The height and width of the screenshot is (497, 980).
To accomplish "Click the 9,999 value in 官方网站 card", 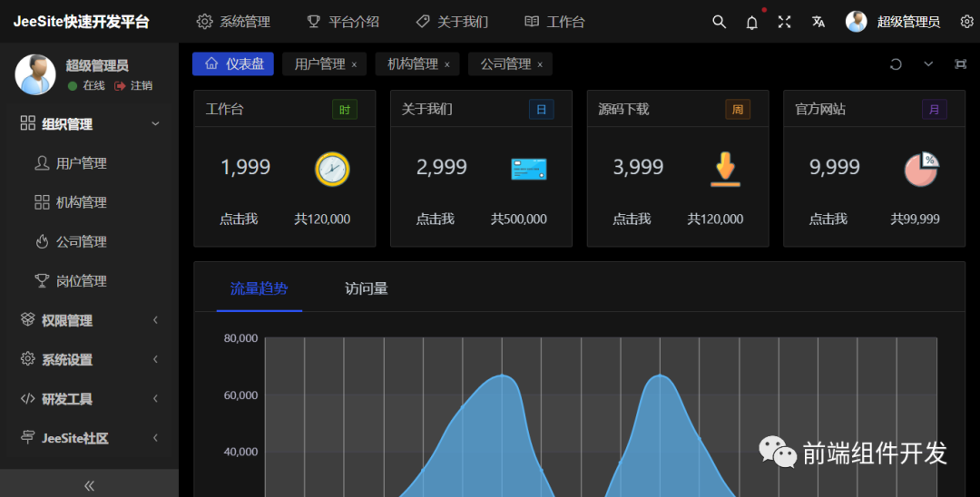I will coord(835,167).
